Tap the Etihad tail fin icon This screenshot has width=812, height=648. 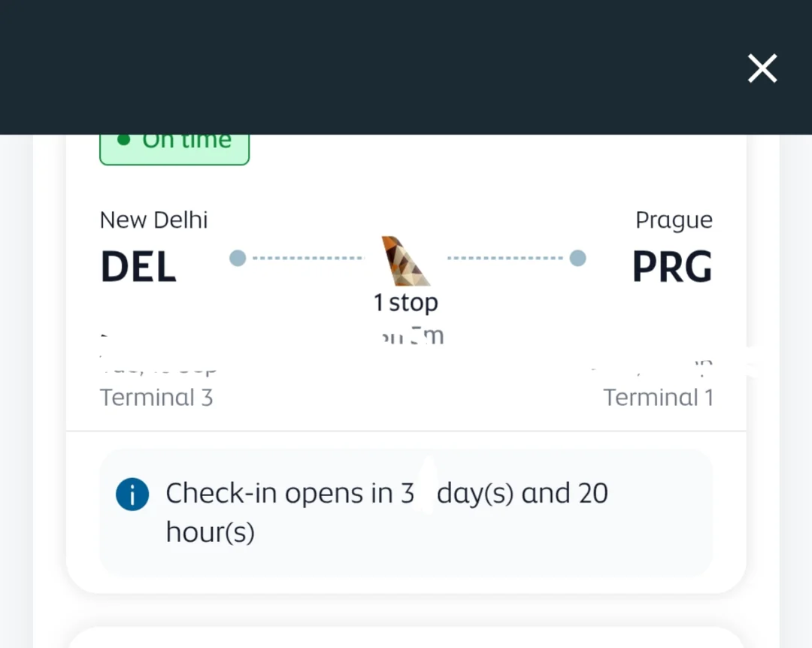[405, 261]
